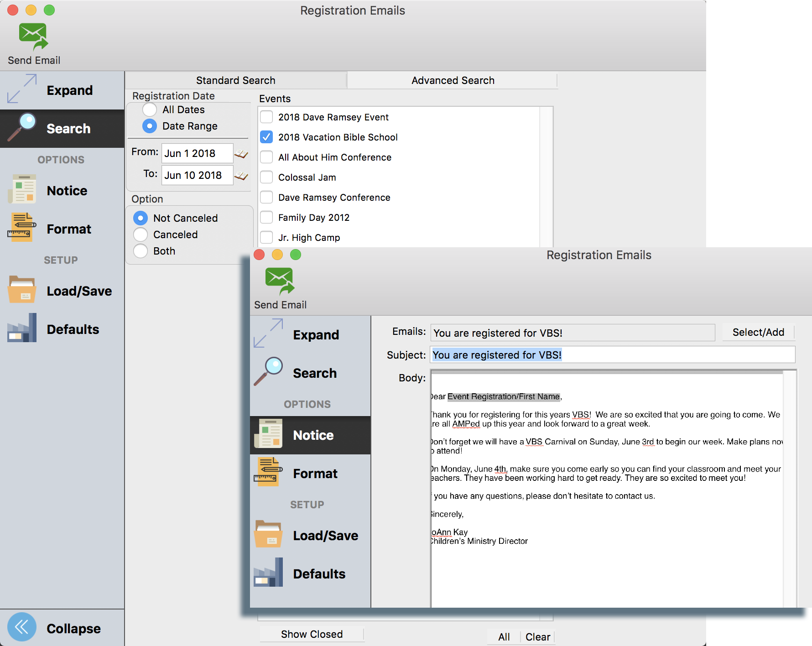Screen dimensions: 812x646
Task: Click the Show Closed button
Action: [312, 634]
